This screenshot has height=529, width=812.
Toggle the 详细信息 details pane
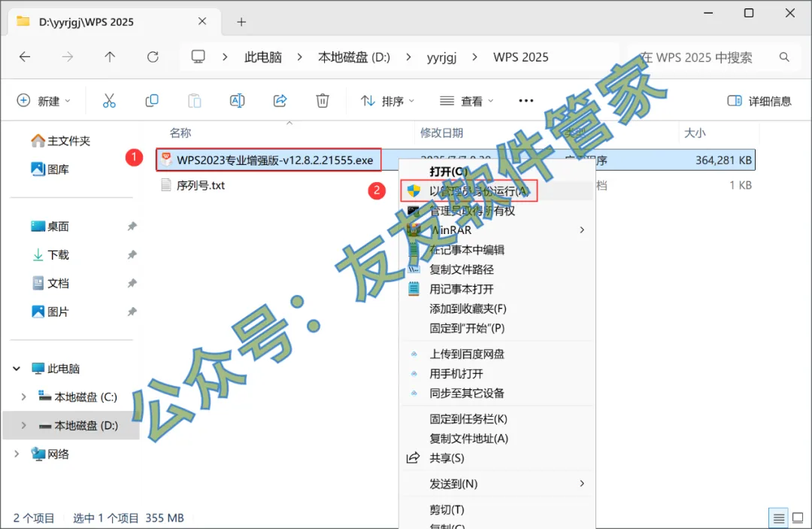click(x=759, y=101)
